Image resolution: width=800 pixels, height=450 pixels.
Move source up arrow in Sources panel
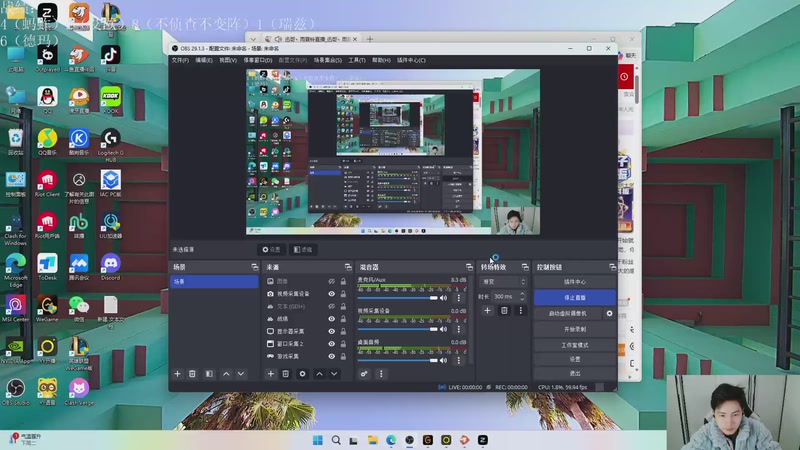coord(319,374)
